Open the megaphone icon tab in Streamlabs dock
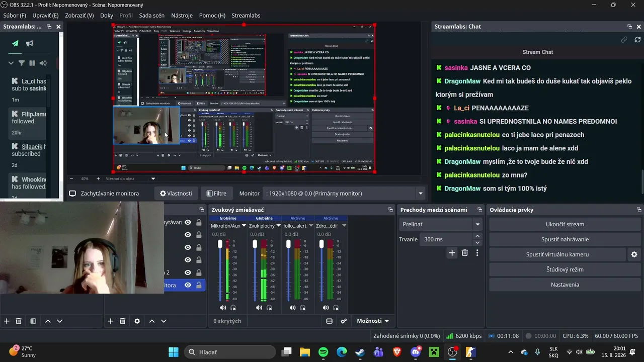The width and height of the screenshot is (644, 362). click(x=30, y=43)
